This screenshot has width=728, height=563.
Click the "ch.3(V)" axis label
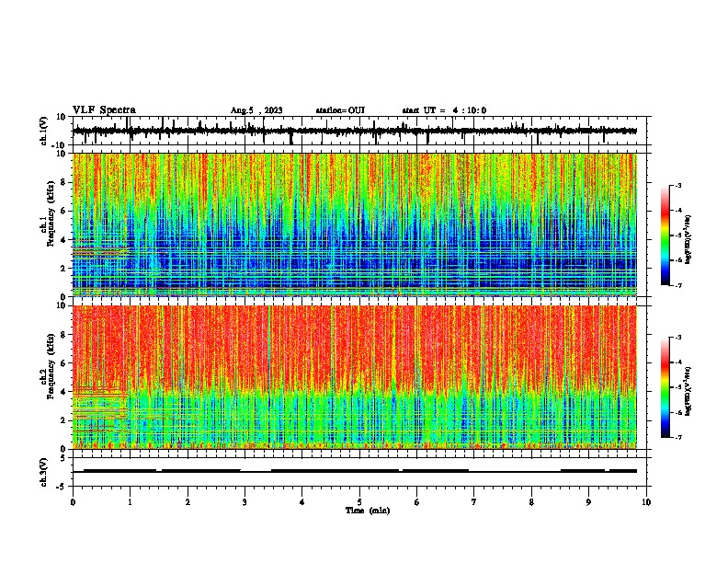tap(43, 472)
